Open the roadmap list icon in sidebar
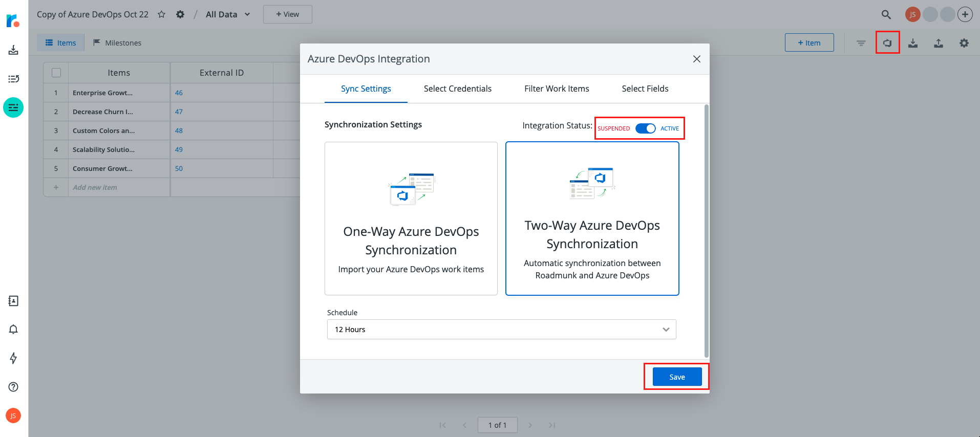The image size is (980, 437). [x=13, y=79]
